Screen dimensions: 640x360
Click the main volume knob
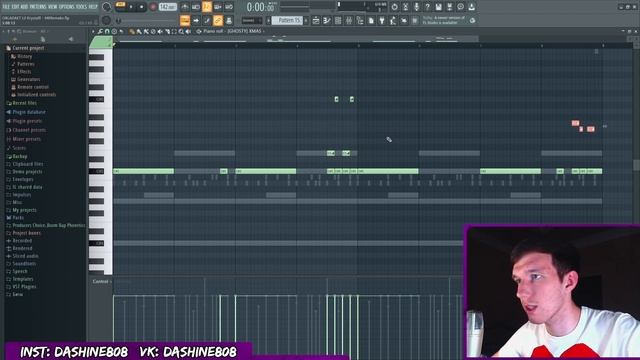[107, 7]
